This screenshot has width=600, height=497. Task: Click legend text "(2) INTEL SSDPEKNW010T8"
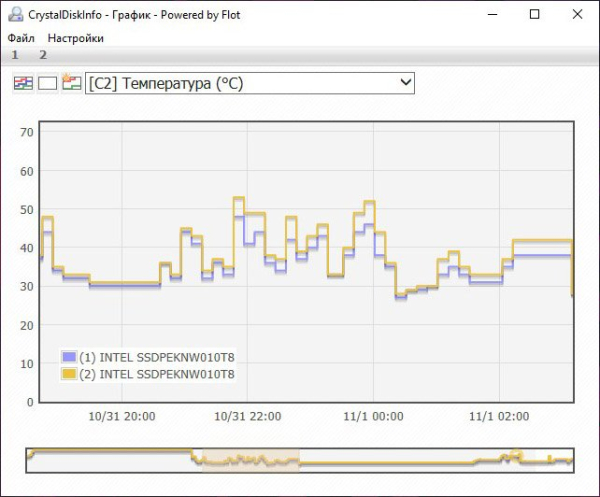(157, 374)
